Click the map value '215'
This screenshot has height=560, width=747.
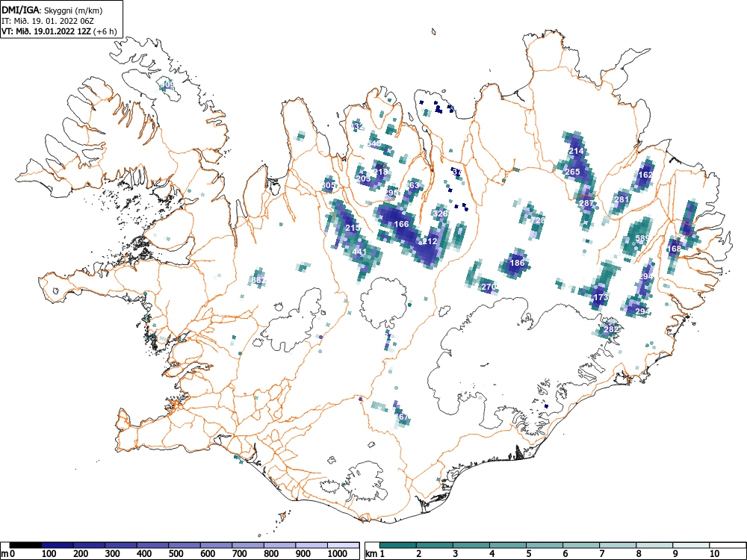pos(353,228)
